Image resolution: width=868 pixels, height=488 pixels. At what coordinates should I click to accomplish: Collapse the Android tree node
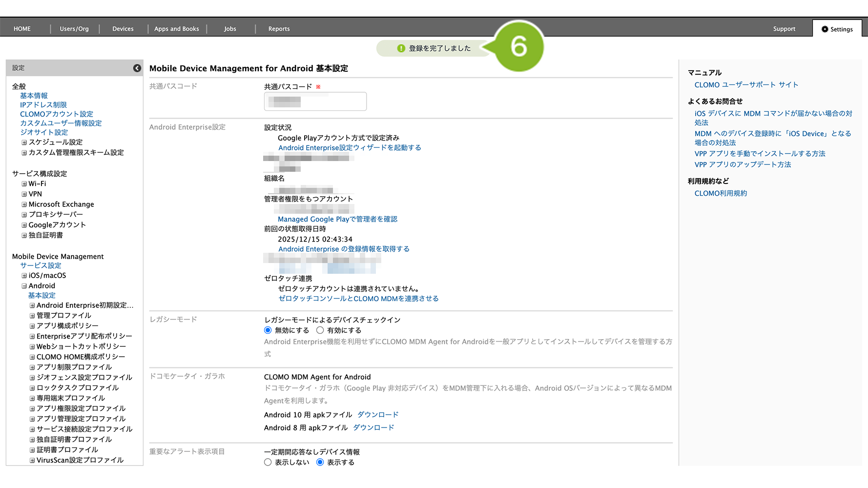point(24,286)
